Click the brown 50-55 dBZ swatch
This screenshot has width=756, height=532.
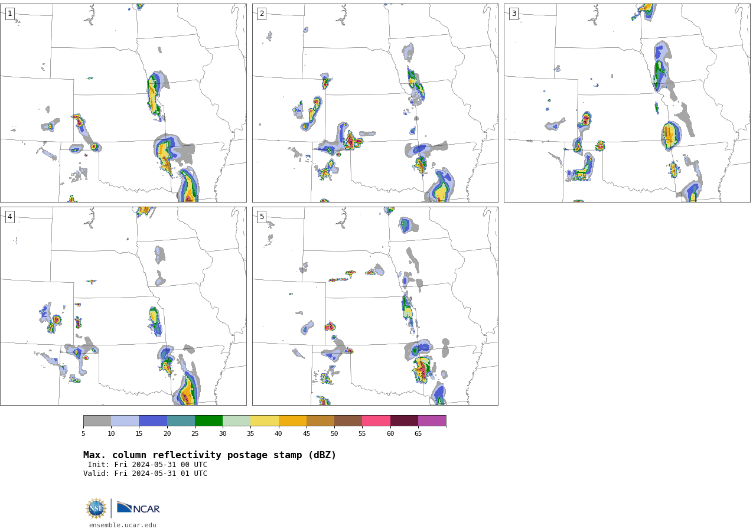point(348,420)
